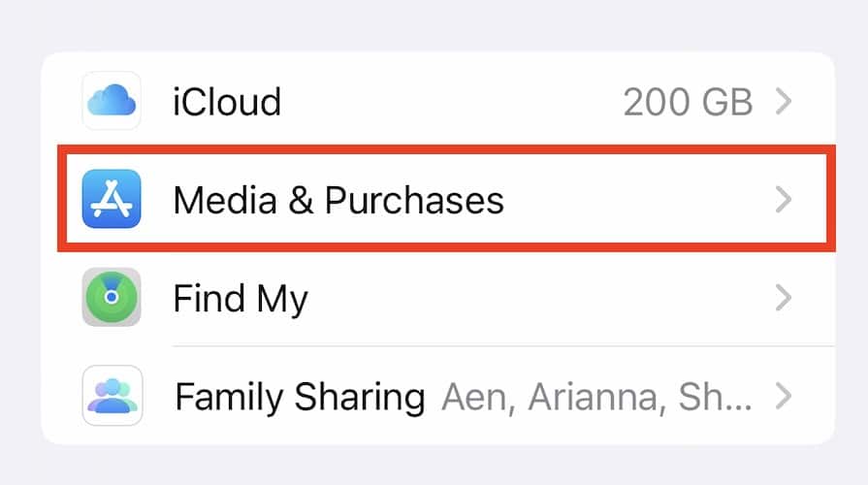Tap the iCloud cloud icon

point(112,101)
